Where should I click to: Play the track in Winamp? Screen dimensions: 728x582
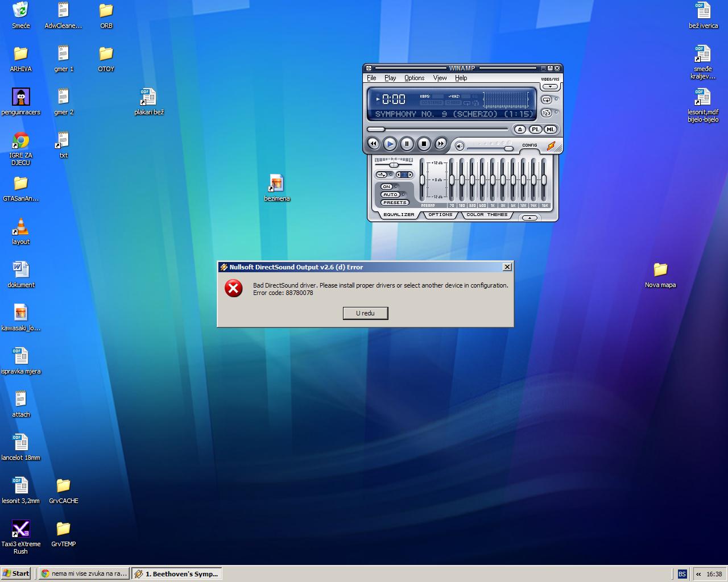390,144
